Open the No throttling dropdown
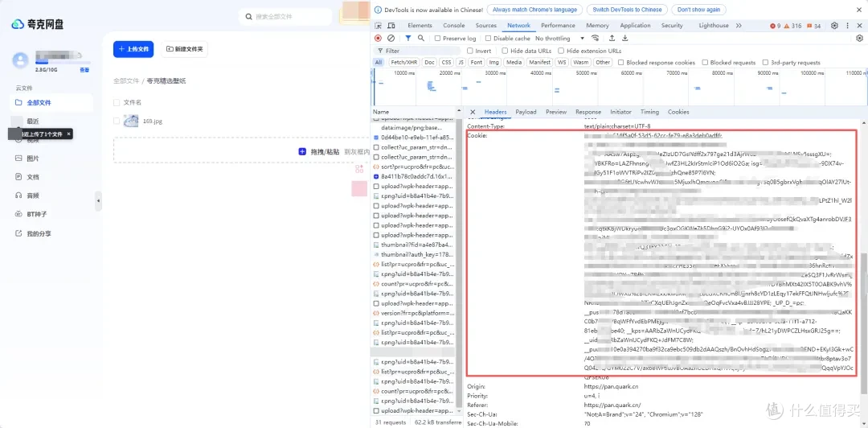This screenshot has height=428, width=868. pos(559,39)
